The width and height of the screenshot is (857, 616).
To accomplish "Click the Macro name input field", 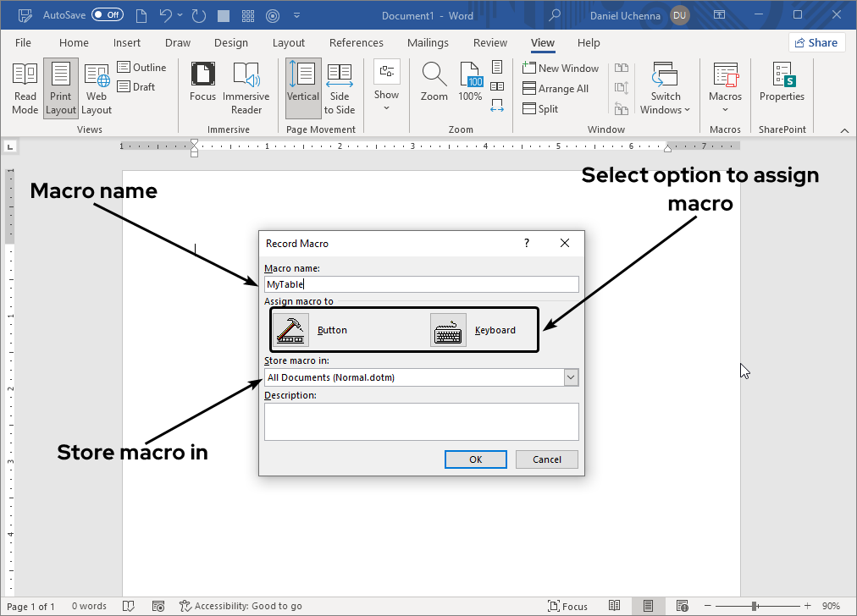I will [421, 283].
